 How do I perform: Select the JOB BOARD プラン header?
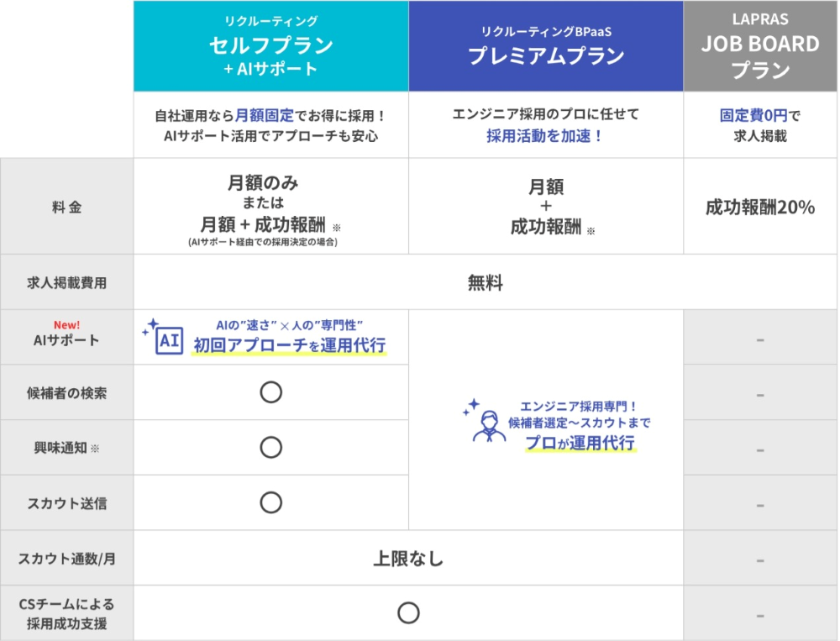(760, 46)
